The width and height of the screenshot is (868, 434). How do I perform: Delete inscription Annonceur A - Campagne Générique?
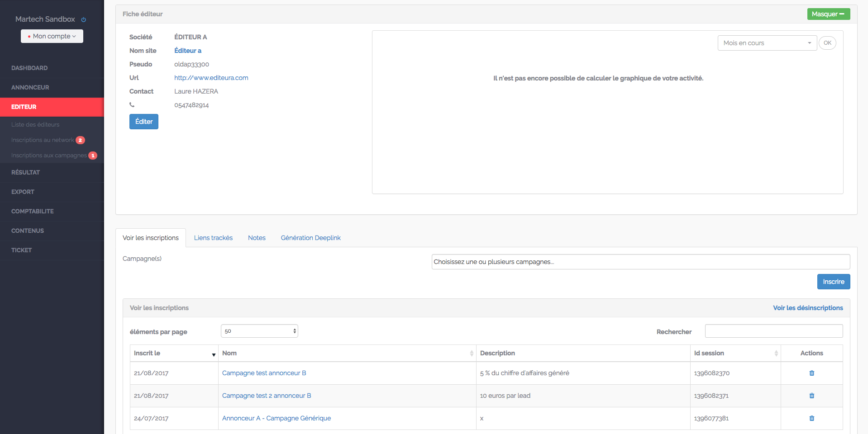point(811,418)
